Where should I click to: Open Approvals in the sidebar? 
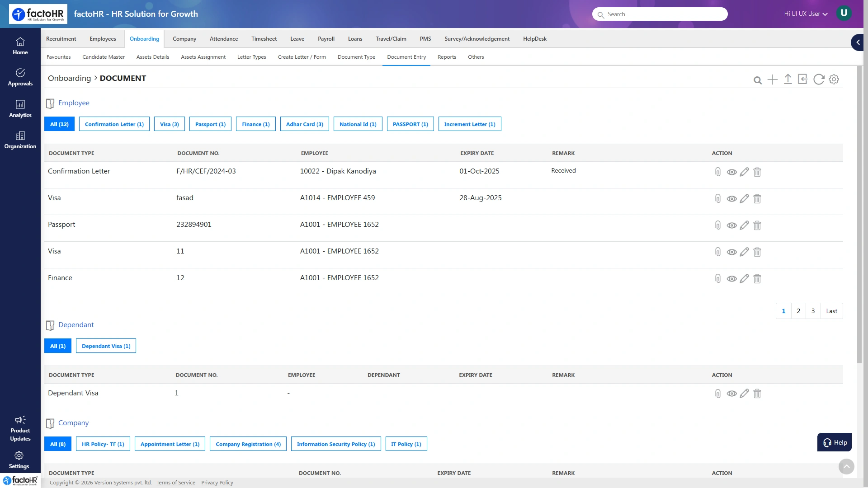pyautogui.click(x=20, y=77)
